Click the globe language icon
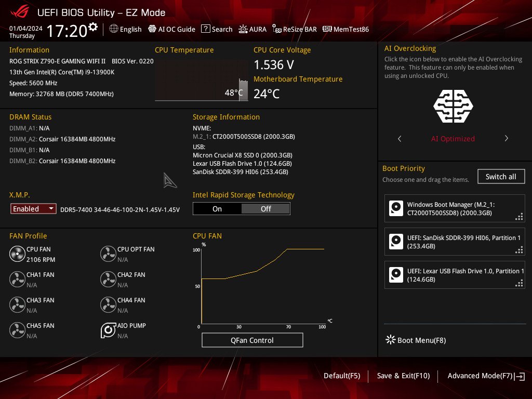 (x=114, y=29)
